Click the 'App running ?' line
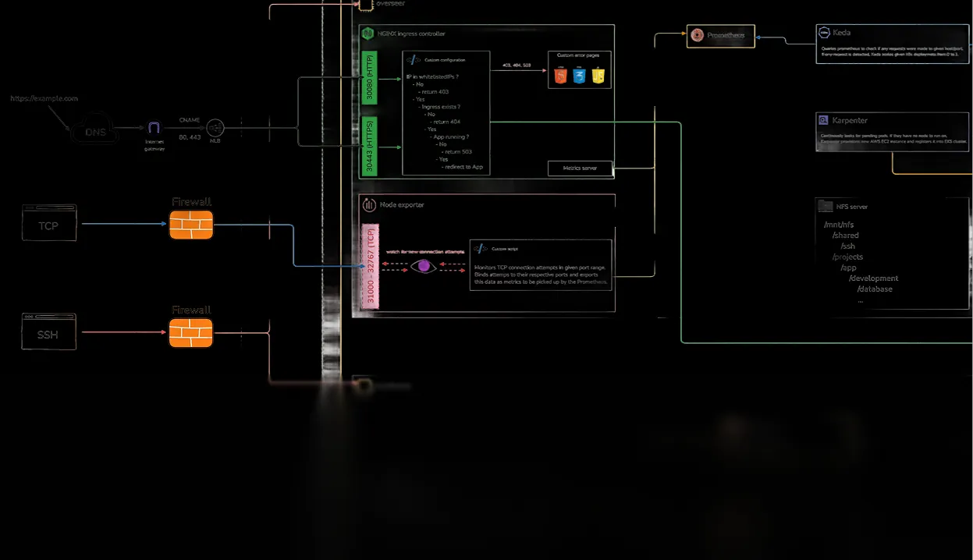 (450, 136)
